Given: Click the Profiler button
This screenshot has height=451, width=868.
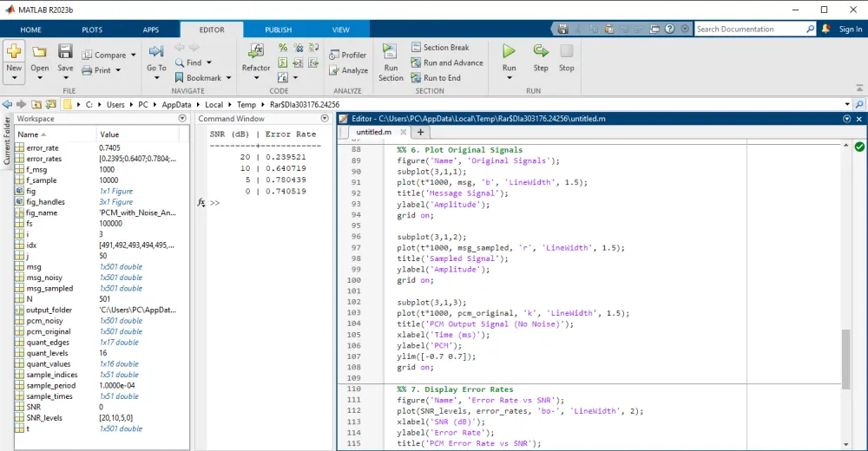Looking at the screenshot, I should click(348, 55).
